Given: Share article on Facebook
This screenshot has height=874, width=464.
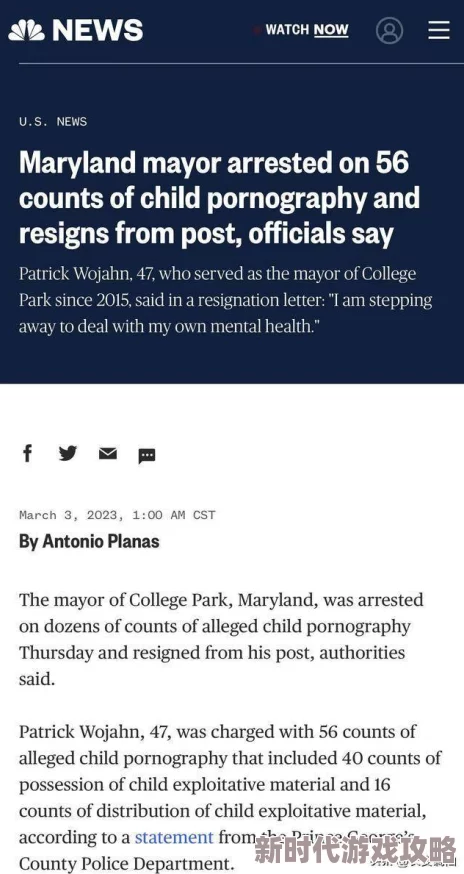Looking at the screenshot, I should pyautogui.click(x=27, y=453).
